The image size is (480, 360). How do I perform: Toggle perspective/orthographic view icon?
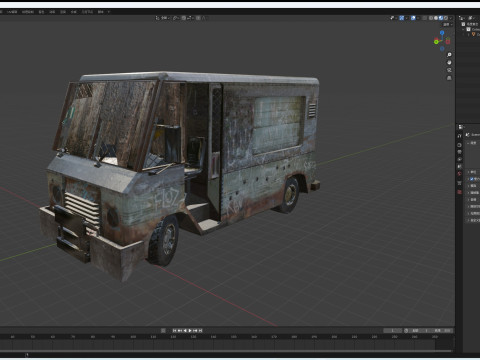click(449, 78)
